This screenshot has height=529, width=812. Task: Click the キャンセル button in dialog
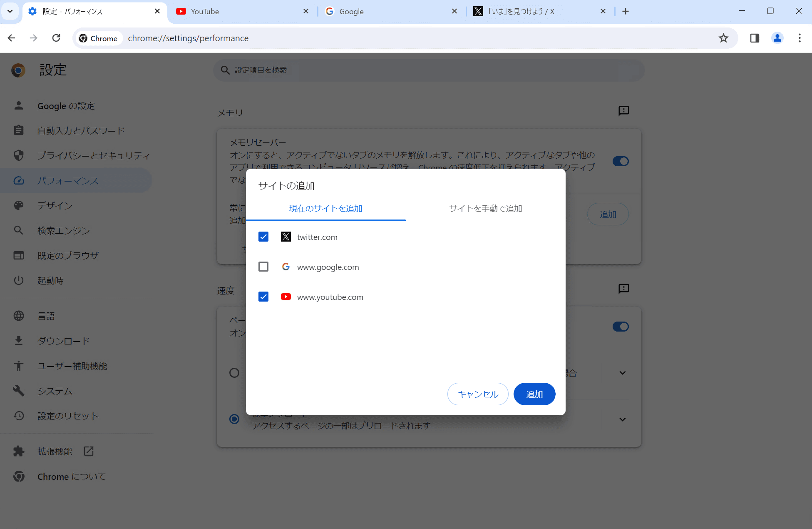click(478, 394)
